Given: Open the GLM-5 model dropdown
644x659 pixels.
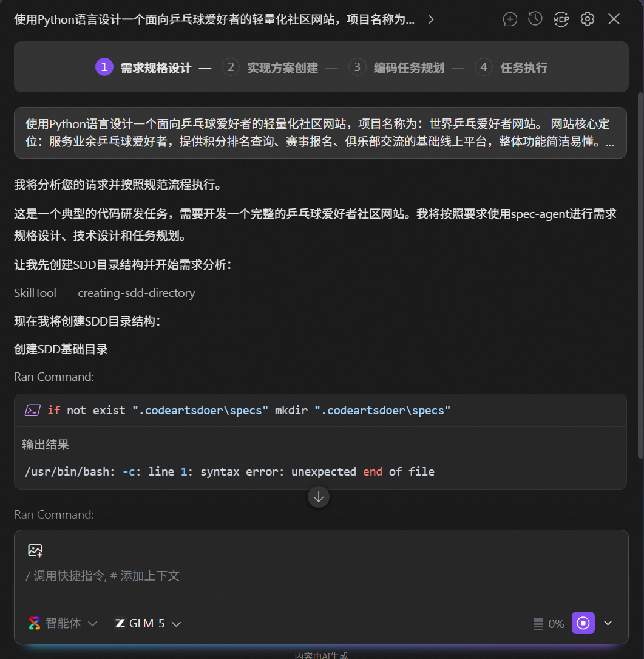Looking at the screenshot, I should 148,623.
